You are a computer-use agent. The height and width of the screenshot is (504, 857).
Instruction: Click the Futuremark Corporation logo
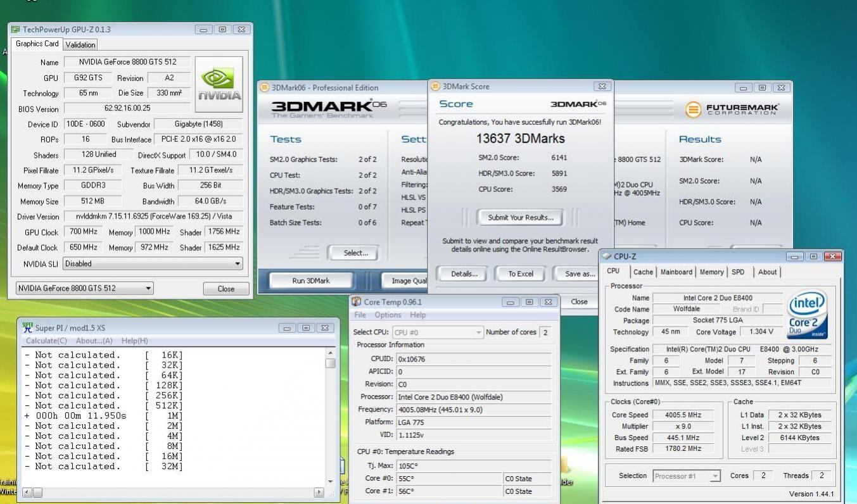(x=733, y=109)
